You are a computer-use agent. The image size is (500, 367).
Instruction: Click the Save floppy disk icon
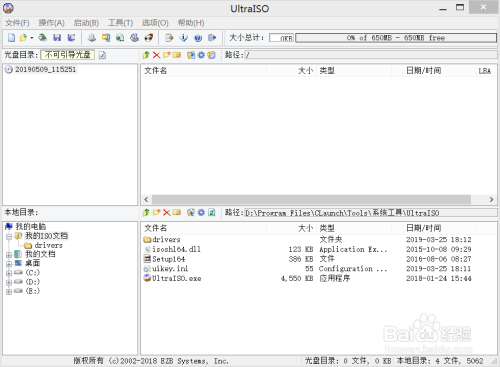pyautogui.click(x=57, y=38)
